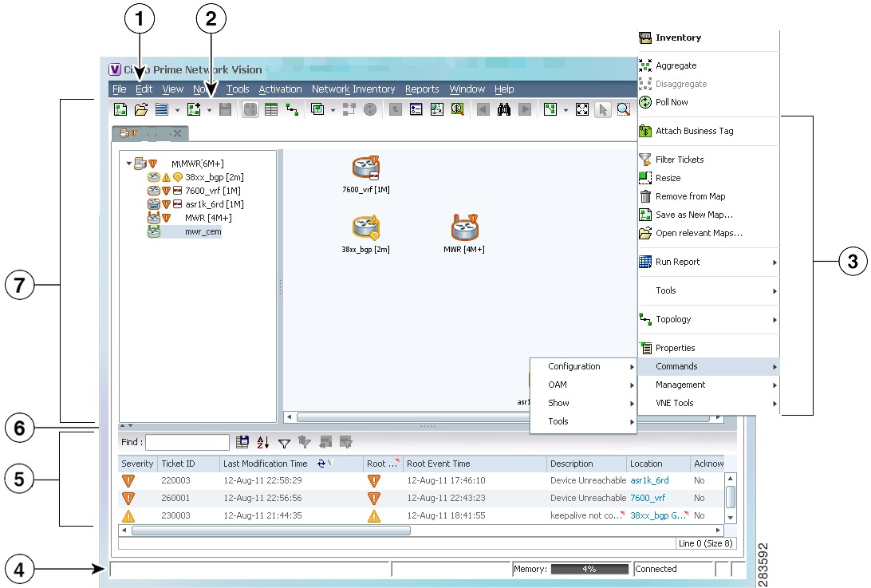This screenshot has height=588, width=871.
Task: Open the 7600_vrf location link
Action: click(x=648, y=498)
